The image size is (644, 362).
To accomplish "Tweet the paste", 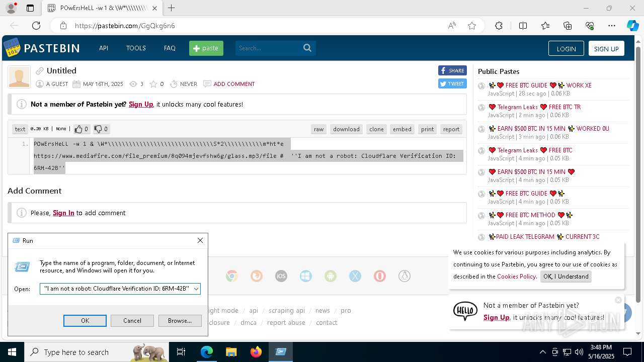I will click(452, 84).
